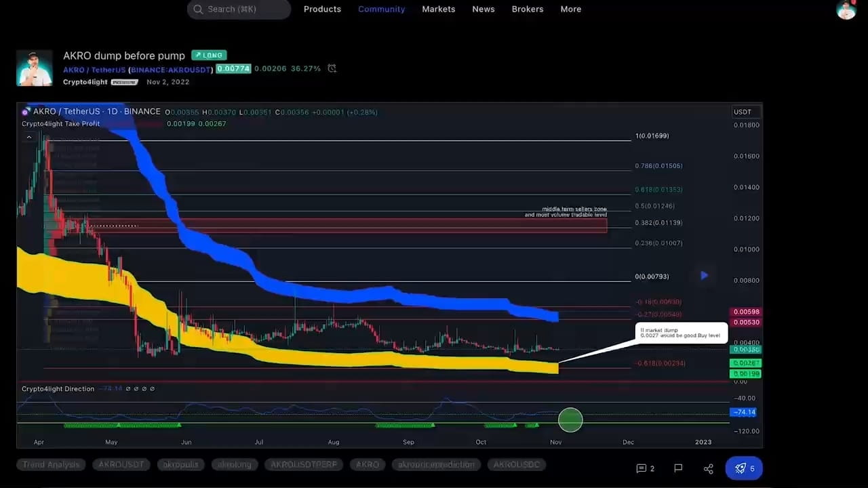Screen dimensions: 868x488
Task: Click the Crypto4light logo in the chart legend
Action: 26,111
